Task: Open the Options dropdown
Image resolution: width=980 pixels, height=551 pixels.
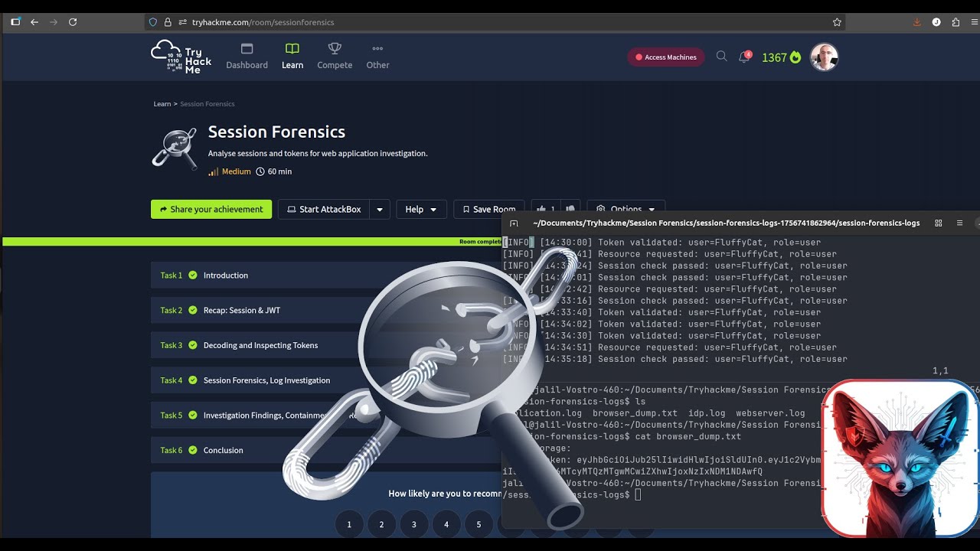Action: (x=626, y=209)
